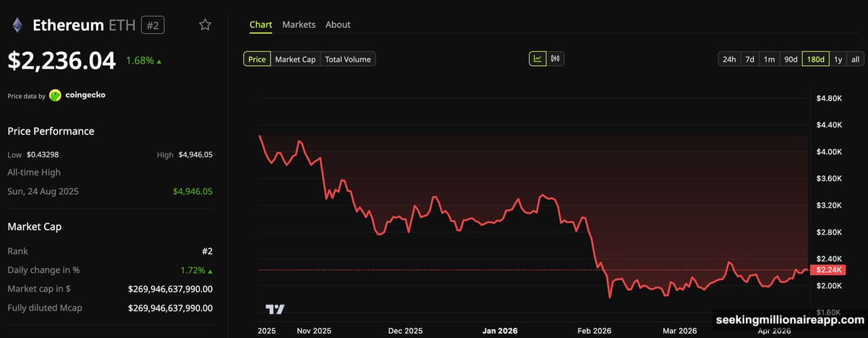The height and width of the screenshot is (338, 868).
Task: Toggle the favorite star icon
Action: 205,25
